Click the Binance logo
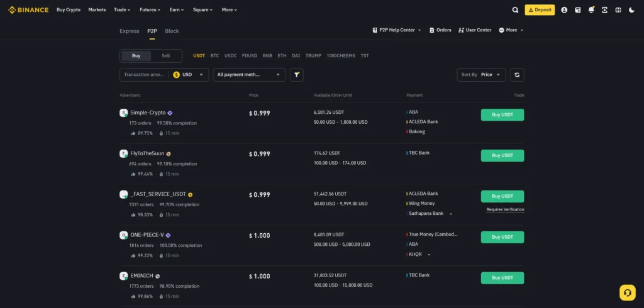Viewport: 644px width, 308px height. pyautogui.click(x=28, y=10)
